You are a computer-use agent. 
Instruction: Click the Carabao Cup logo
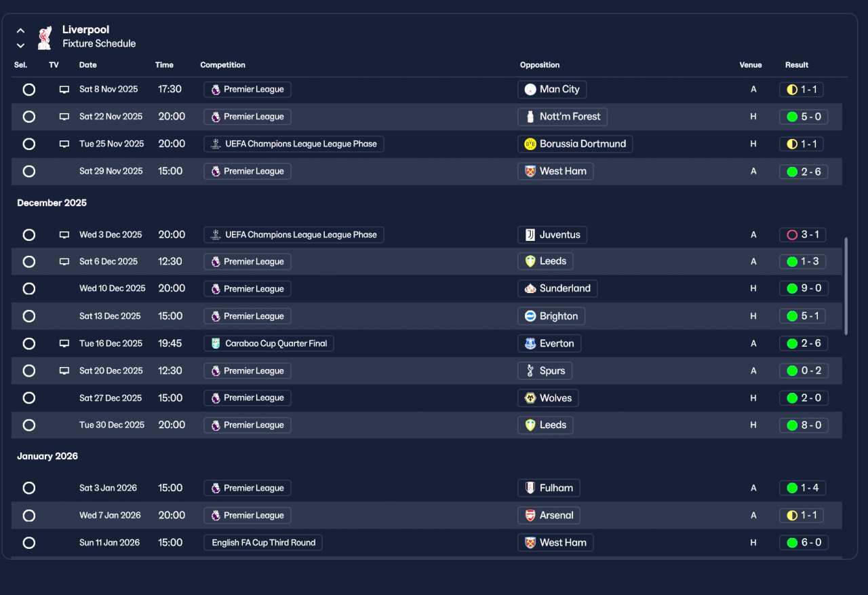(x=216, y=343)
